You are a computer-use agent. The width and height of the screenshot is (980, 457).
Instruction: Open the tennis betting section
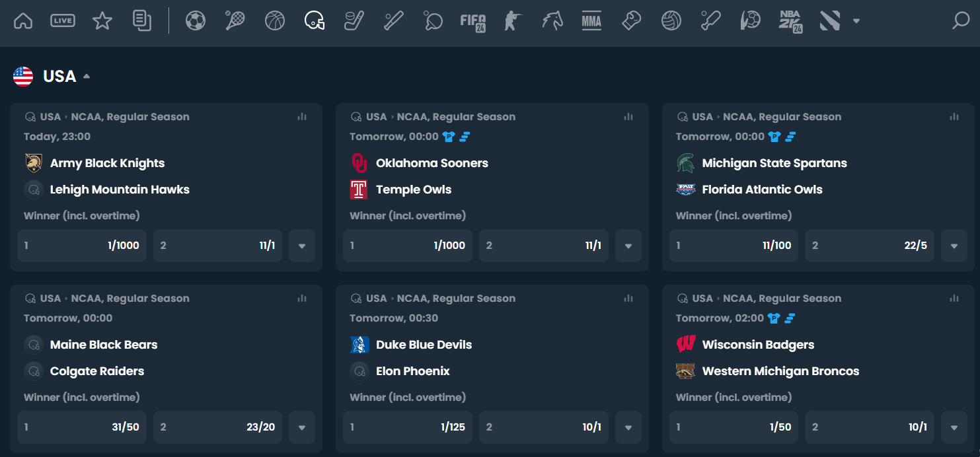pos(235,20)
